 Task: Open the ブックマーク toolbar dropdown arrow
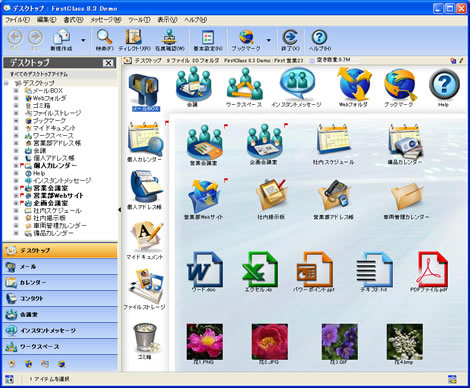(x=268, y=40)
